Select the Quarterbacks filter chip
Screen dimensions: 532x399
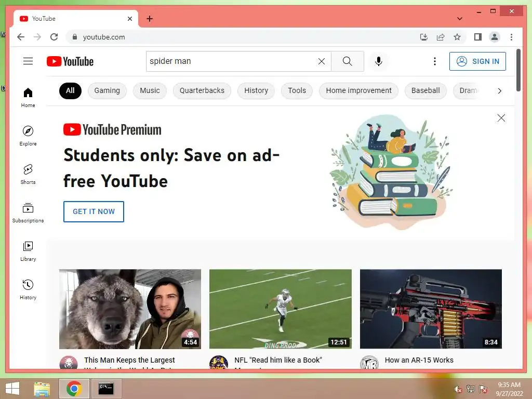tap(202, 90)
